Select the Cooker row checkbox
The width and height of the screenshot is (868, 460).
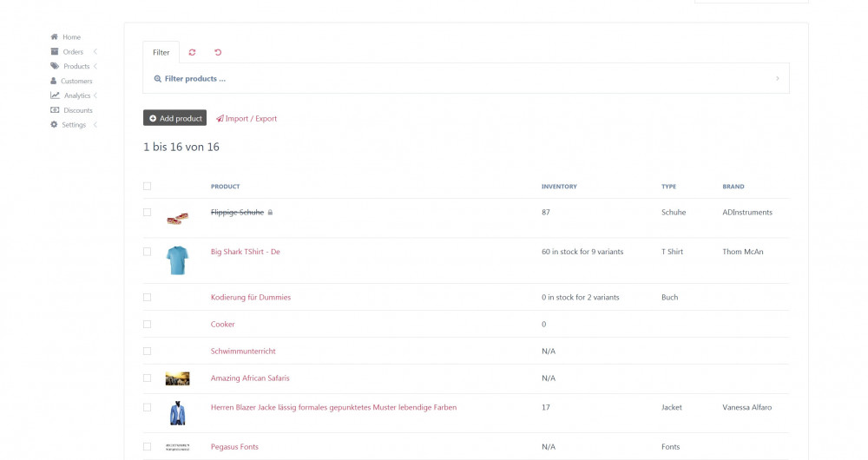coord(148,324)
